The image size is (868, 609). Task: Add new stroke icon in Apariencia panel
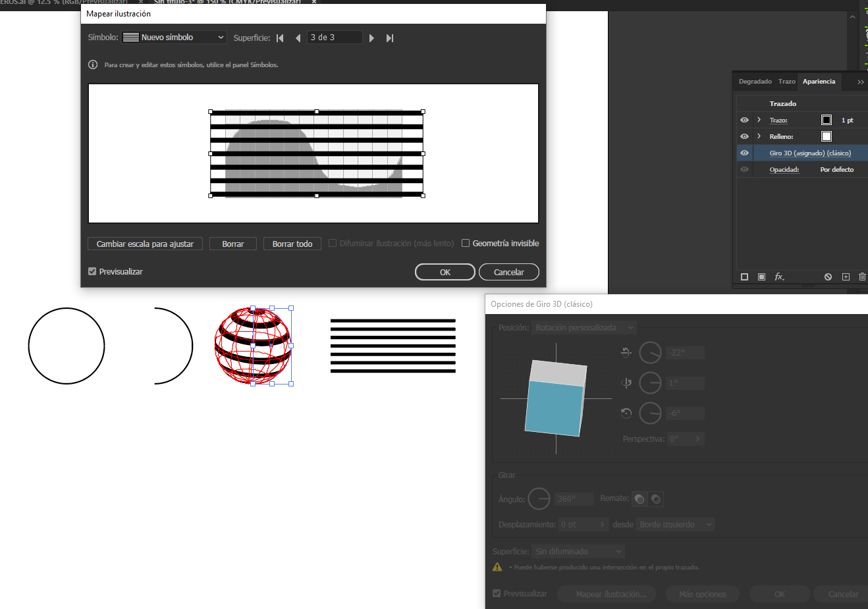(744, 277)
